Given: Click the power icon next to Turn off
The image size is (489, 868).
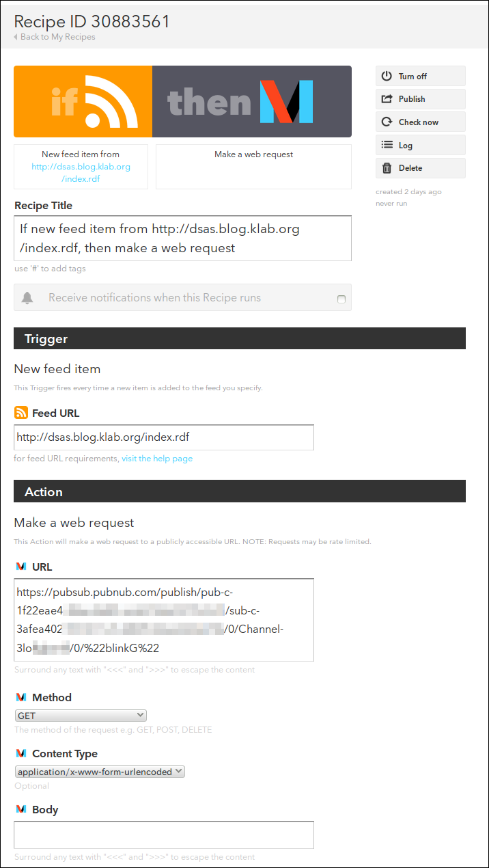Looking at the screenshot, I should point(387,76).
